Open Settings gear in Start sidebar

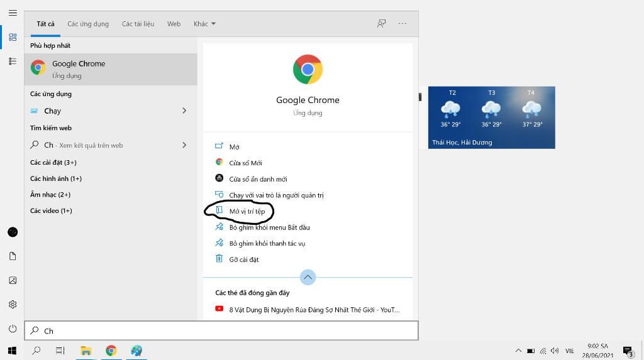tap(13, 305)
